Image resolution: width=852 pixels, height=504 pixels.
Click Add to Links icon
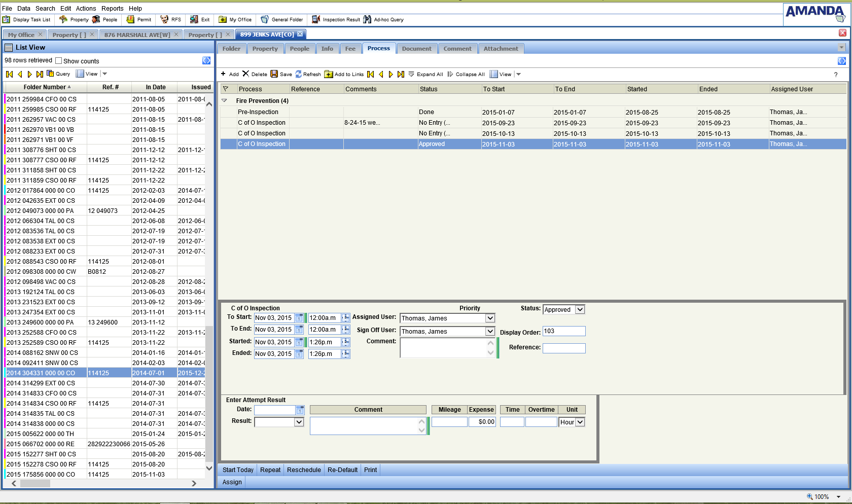tap(329, 74)
